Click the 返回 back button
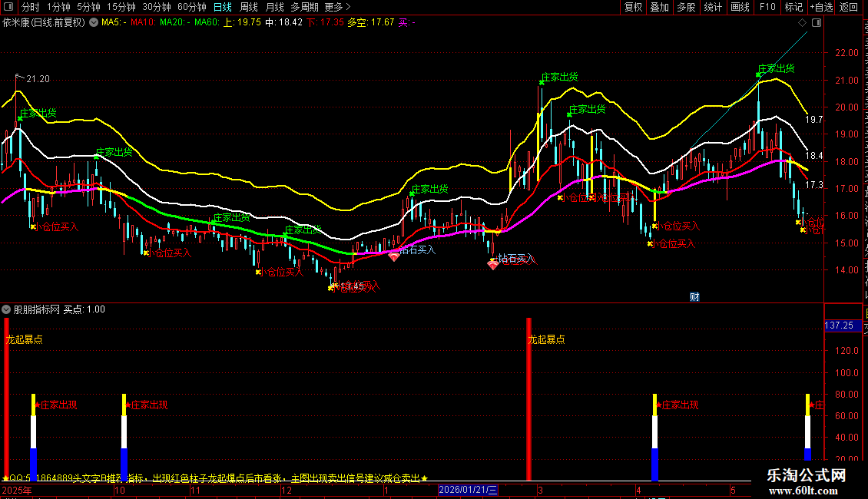Image resolution: width=868 pixels, height=499 pixels. pos(848,7)
